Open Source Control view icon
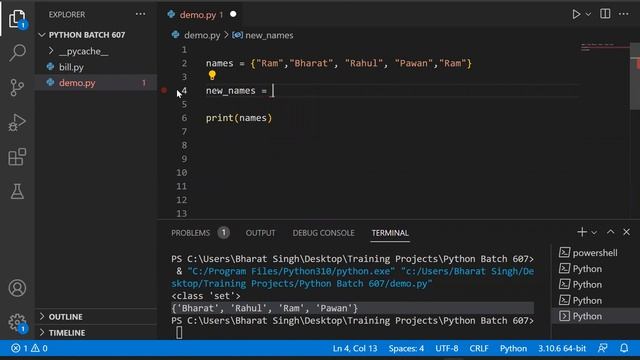The height and width of the screenshot is (360, 640). click(x=17, y=87)
